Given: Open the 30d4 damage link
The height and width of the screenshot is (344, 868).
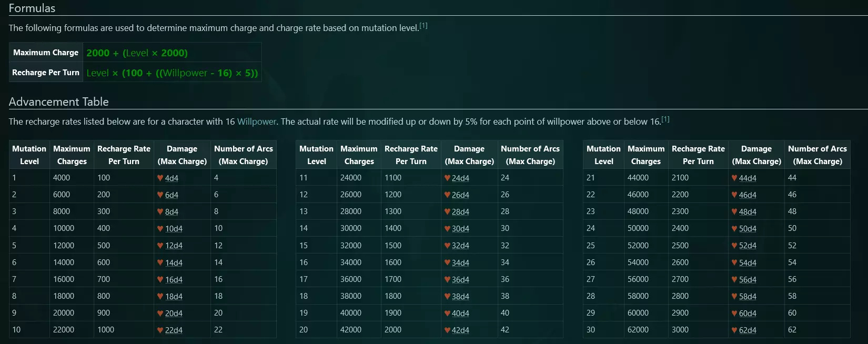Looking at the screenshot, I should pos(460,229).
